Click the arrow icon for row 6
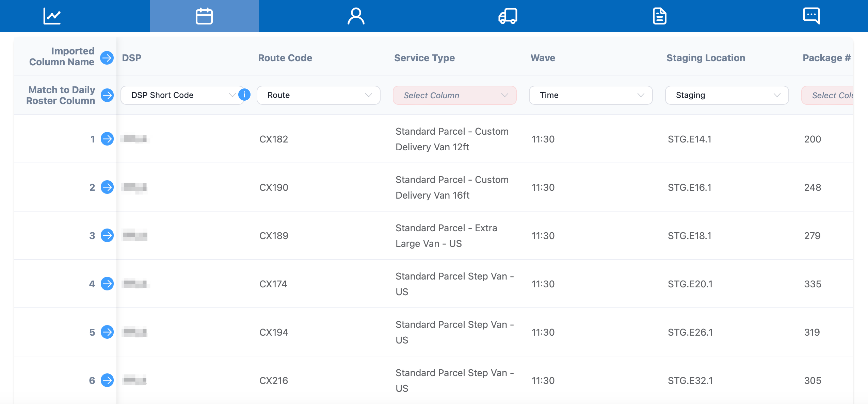The height and width of the screenshot is (404, 868). coord(107,380)
